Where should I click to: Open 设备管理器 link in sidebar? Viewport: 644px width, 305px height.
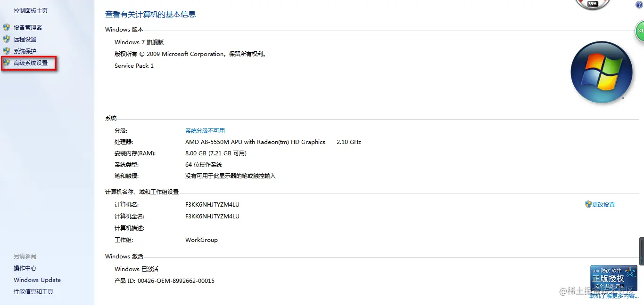(x=28, y=27)
